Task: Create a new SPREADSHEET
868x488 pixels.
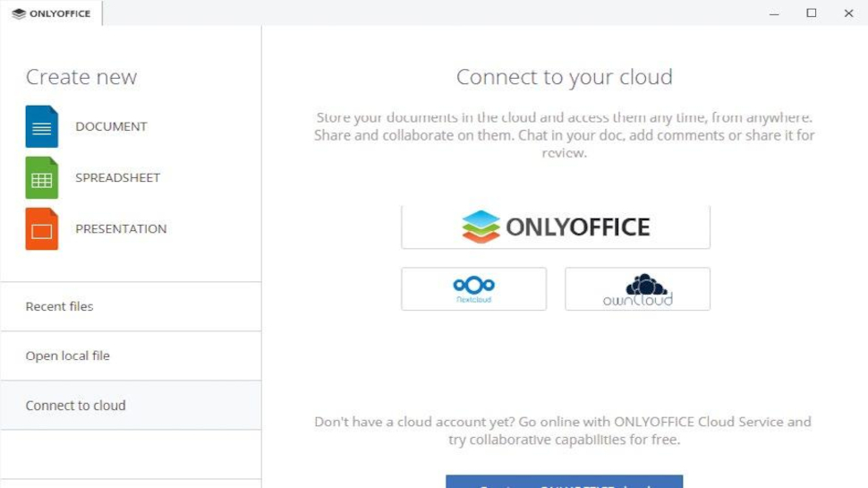Action: [x=117, y=178]
